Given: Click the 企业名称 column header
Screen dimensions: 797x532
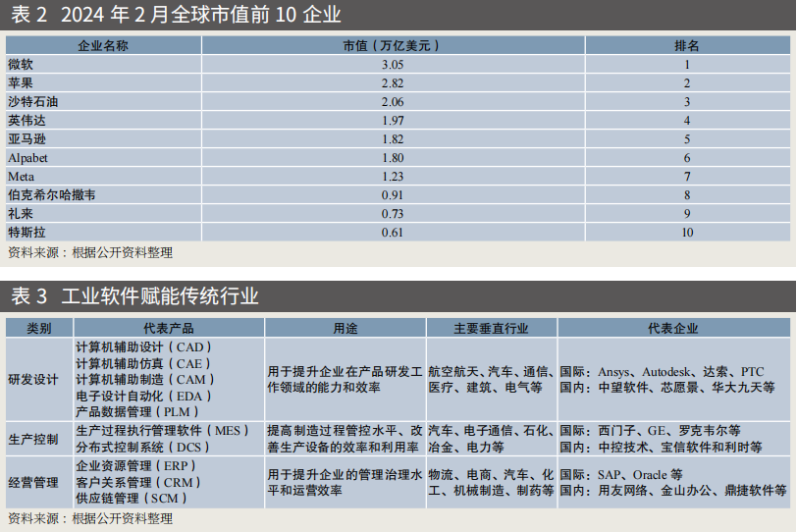Looking at the screenshot, I should (103, 45).
